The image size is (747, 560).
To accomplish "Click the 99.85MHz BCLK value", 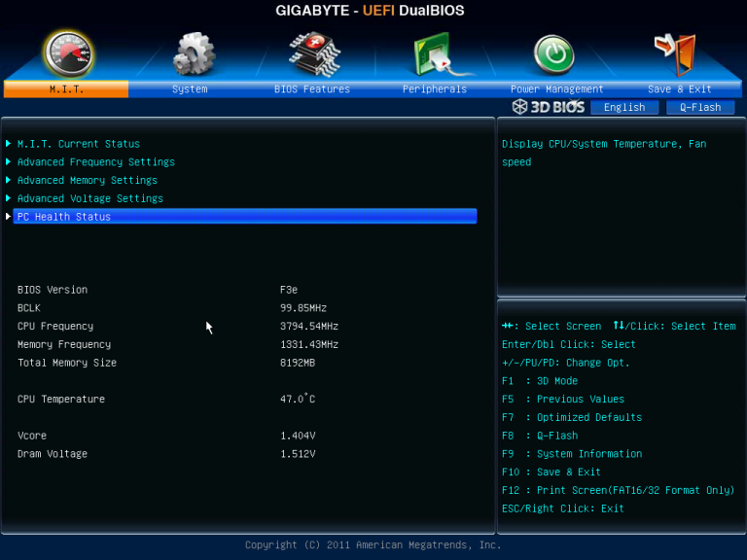I will pos(303,307).
